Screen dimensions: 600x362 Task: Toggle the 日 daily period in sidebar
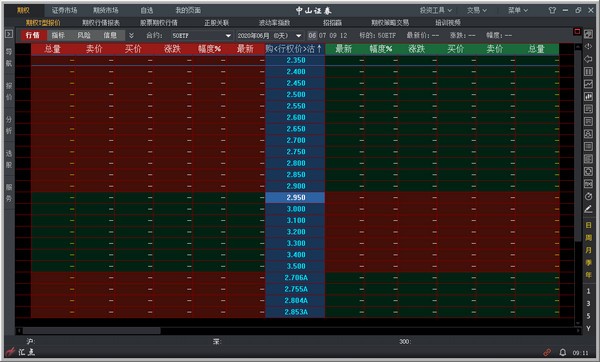(x=588, y=225)
